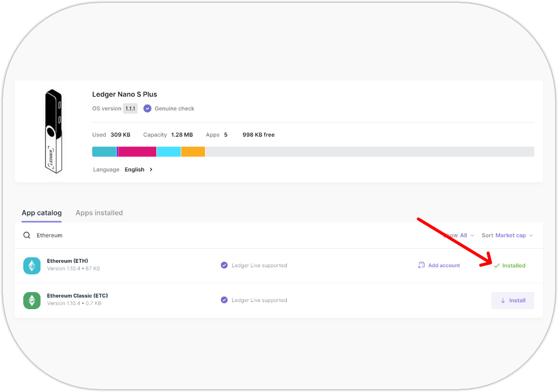Open the Show All filter dropdown
Screen dimensions: 558x392
(463, 235)
